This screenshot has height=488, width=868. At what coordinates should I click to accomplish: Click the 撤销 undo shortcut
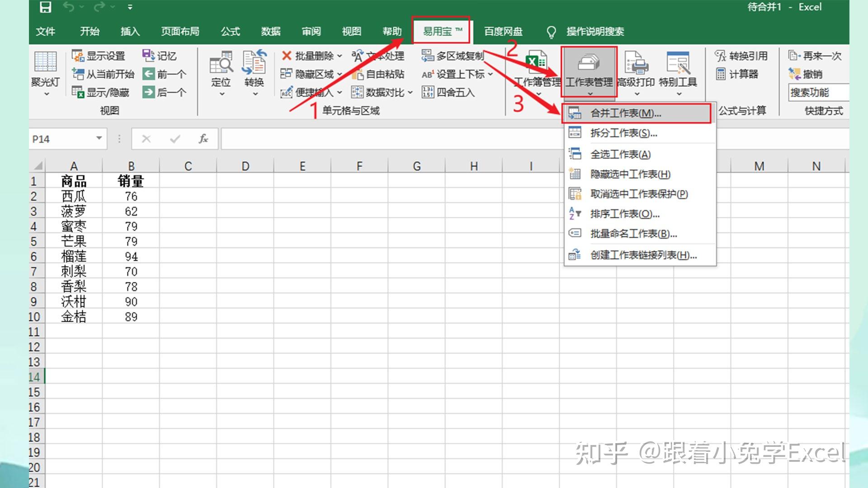(806, 74)
